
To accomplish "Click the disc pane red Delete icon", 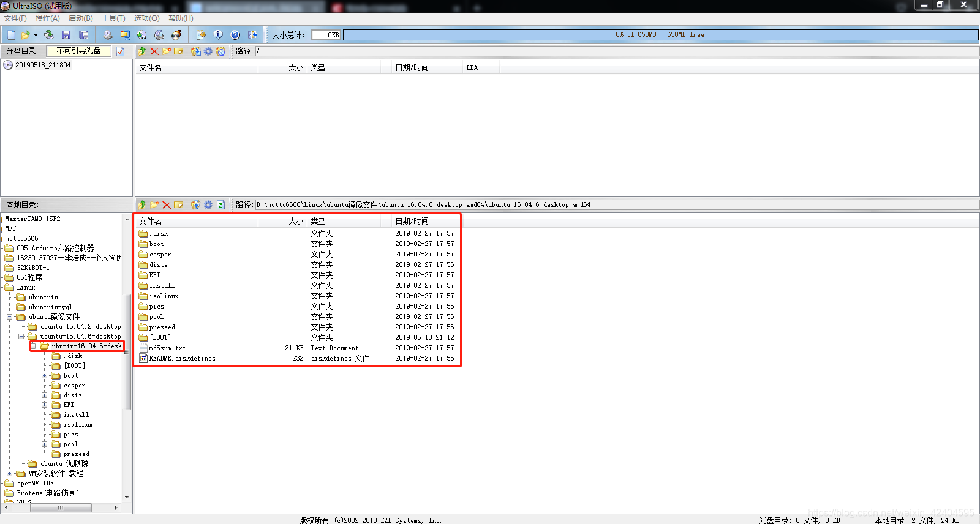I will [x=154, y=51].
